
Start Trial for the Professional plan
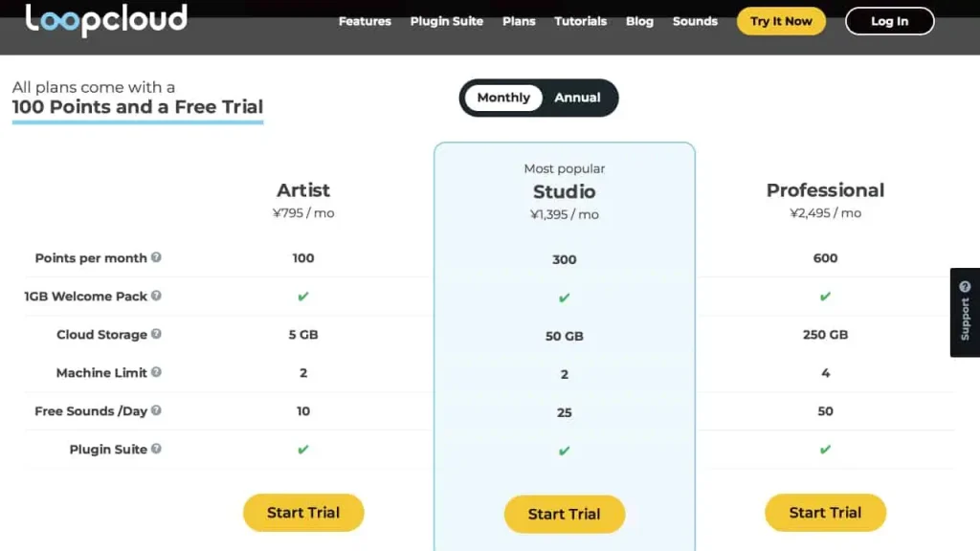[x=825, y=513]
